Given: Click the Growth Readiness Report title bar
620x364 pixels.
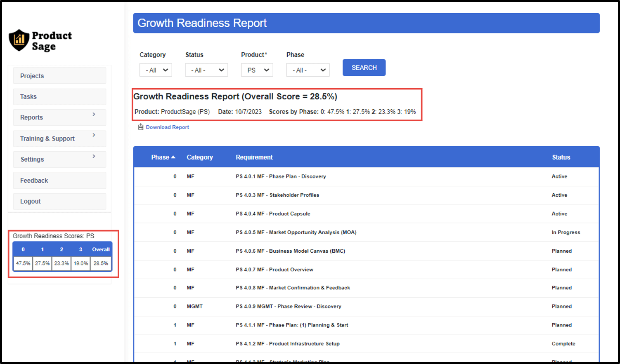Looking at the screenshot, I should [366, 23].
